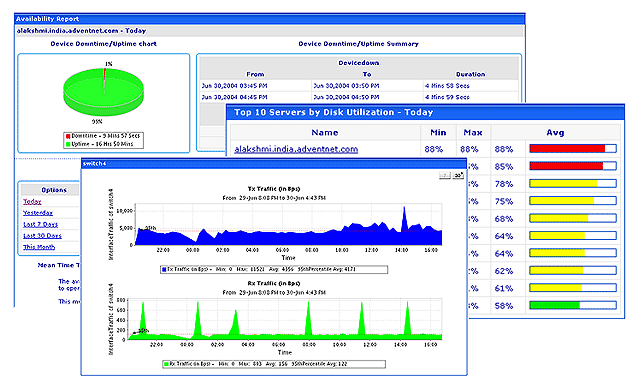
Task: Click the Max column header
Action: [x=473, y=133]
